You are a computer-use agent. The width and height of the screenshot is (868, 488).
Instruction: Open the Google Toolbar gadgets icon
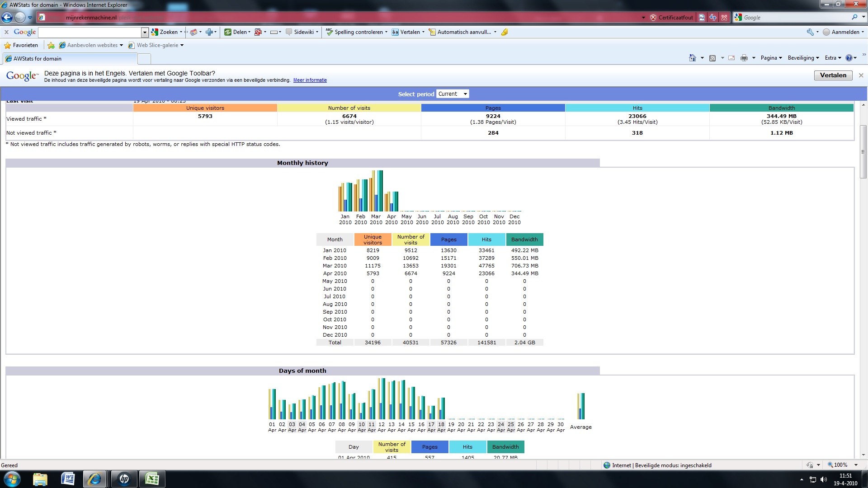tap(193, 32)
